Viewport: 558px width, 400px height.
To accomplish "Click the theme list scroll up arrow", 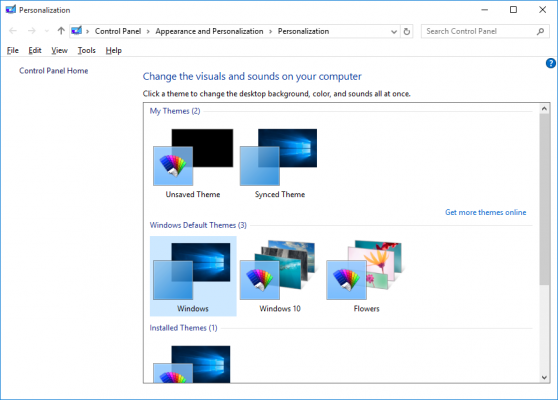I will tap(544, 109).
